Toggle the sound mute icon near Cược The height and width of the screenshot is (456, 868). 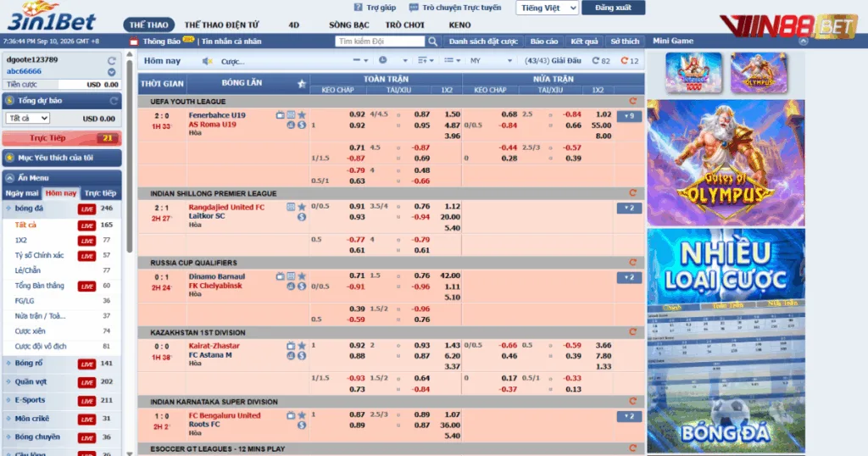tap(208, 61)
